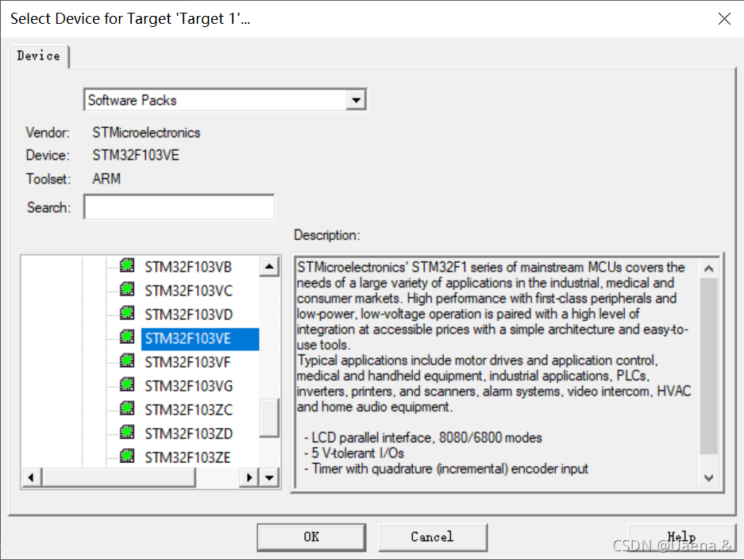
Task: Click the chip icon beside STM32F103VF
Action: tap(127, 360)
